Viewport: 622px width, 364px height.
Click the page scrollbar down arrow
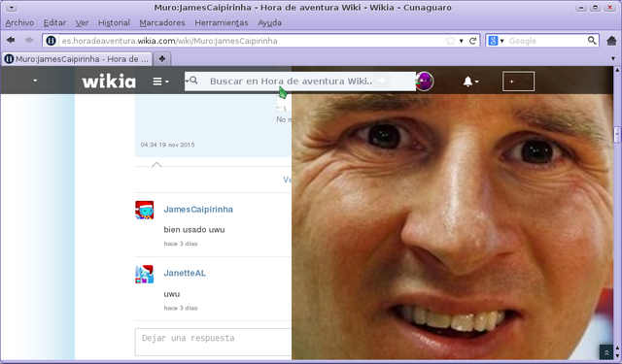pyautogui.click(x=617, y=355)
